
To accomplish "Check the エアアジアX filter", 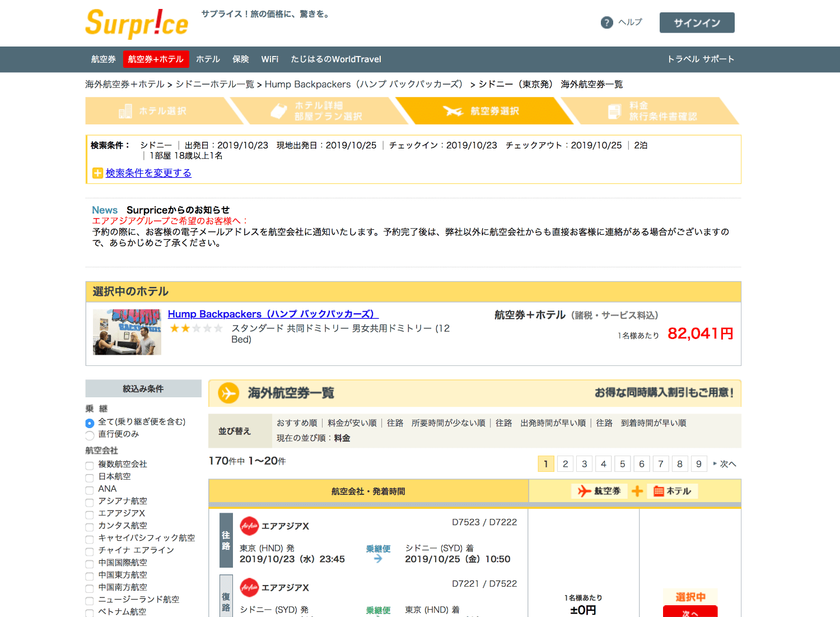I will 90,515.
